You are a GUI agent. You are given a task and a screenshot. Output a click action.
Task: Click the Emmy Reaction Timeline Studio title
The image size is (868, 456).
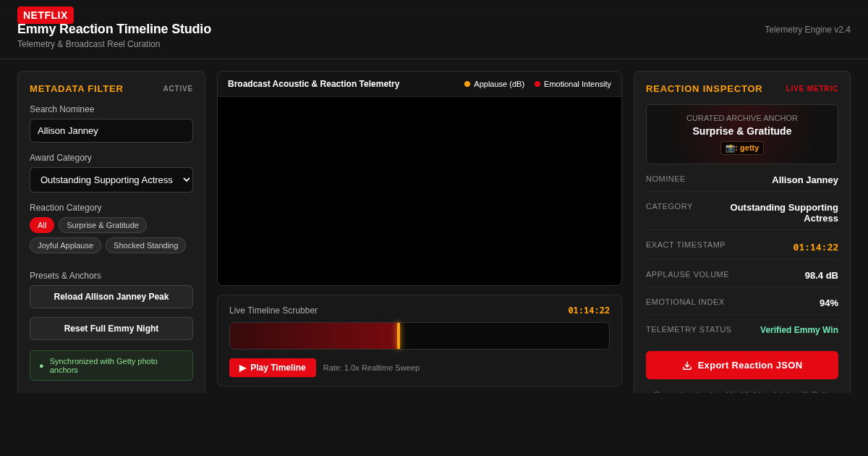(114, 29)
